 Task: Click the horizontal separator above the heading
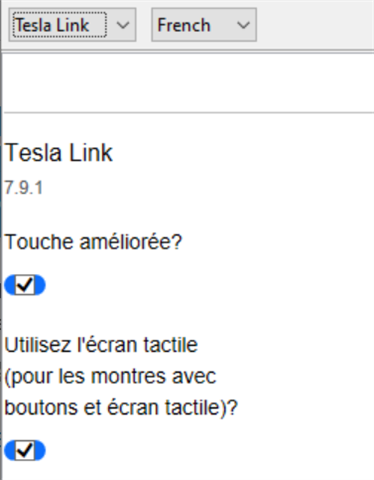[x=189, y=113]
